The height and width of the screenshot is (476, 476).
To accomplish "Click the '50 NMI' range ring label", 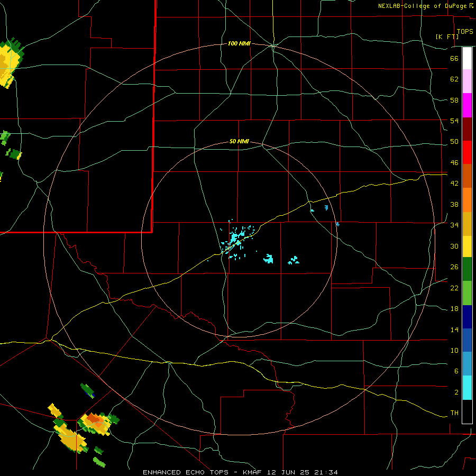I will [239, 141].
